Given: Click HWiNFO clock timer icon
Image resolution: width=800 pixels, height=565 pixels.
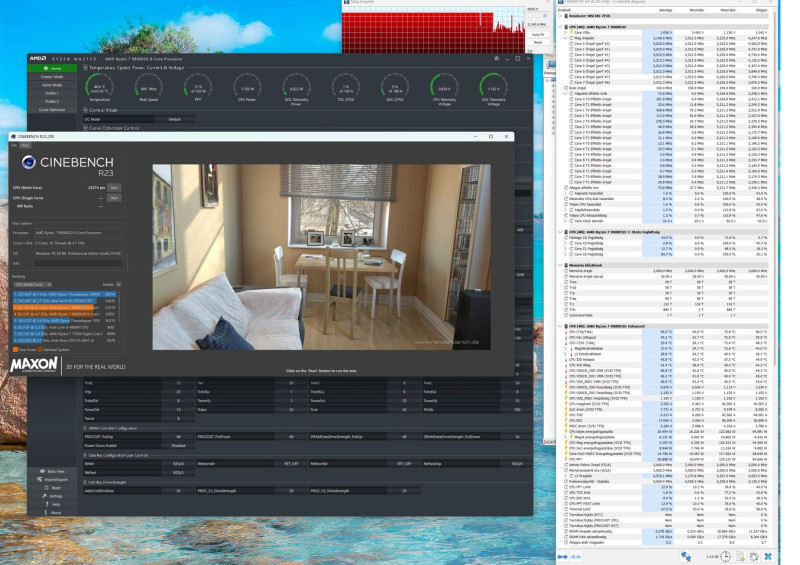Looking at the screenshot, I should tap(725, 556).
